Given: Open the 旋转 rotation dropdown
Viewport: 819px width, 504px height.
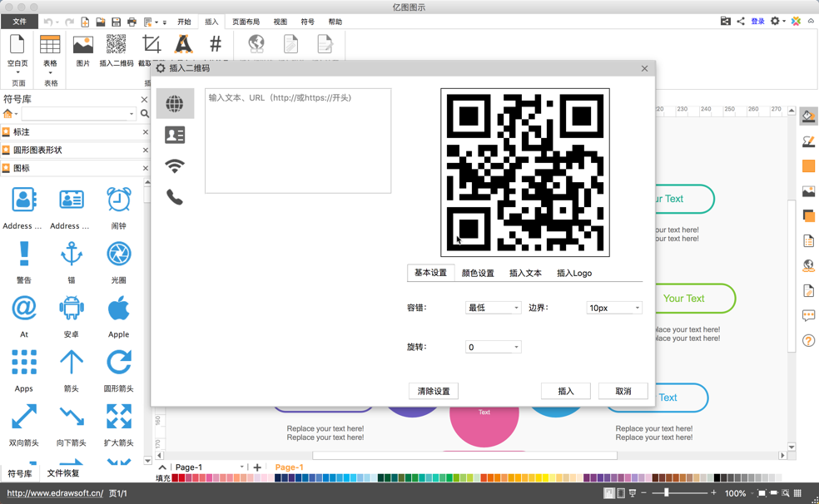Looking at the screenshot, I should click(493, 346).
